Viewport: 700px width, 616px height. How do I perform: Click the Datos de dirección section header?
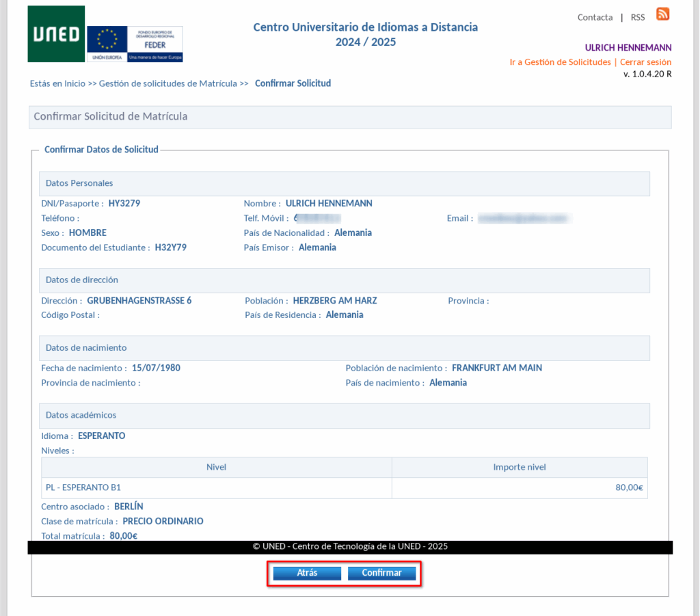[x=82, y=280]
